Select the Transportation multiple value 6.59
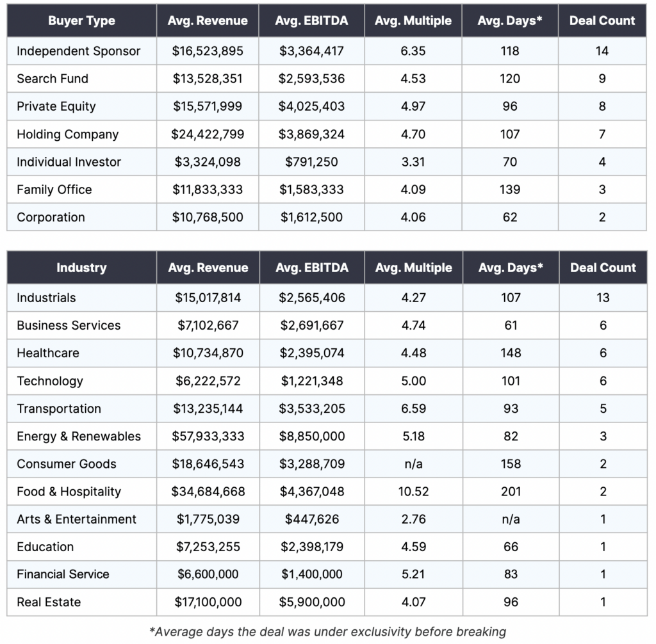 [413, 408]
